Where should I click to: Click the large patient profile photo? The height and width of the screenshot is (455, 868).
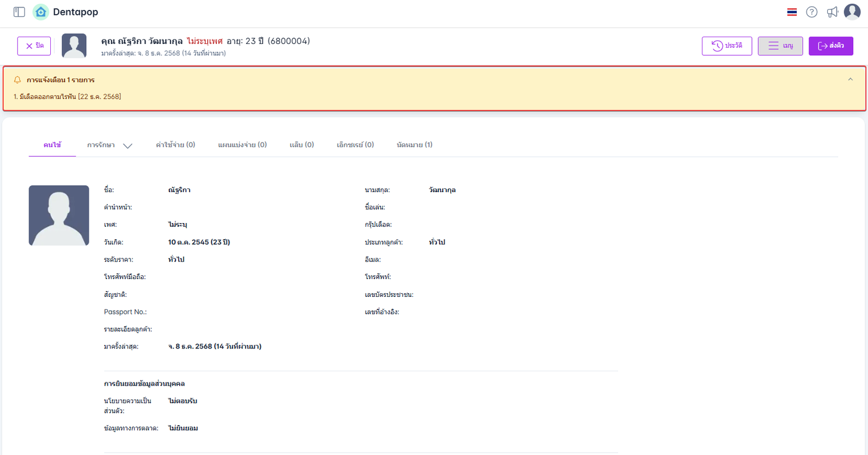[x=59, y=215]
